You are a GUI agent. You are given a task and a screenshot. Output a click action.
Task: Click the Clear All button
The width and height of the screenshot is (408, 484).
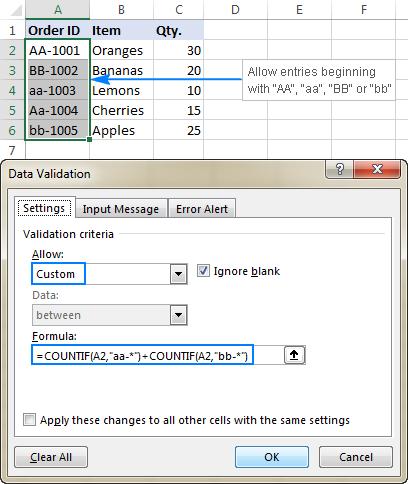tap(51, 457)
